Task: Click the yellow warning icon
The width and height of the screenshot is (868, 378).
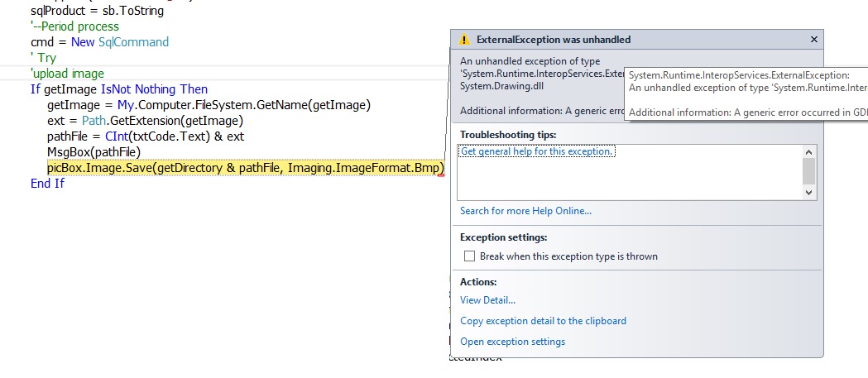Action: [464, 40]
